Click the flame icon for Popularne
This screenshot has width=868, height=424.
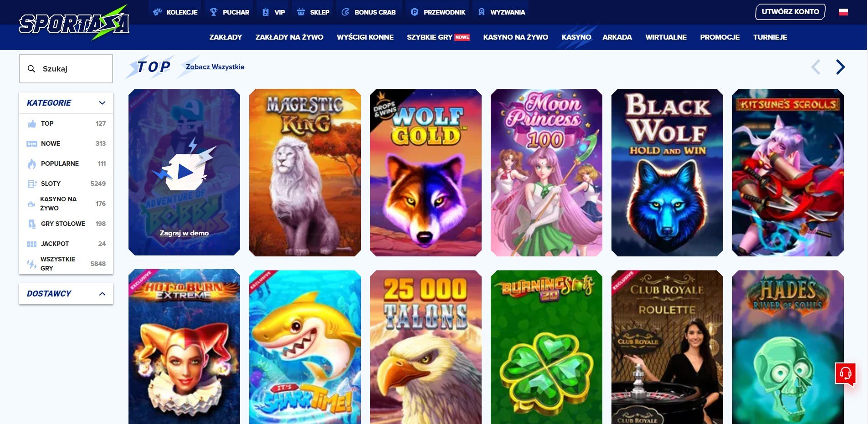[31, 163]
